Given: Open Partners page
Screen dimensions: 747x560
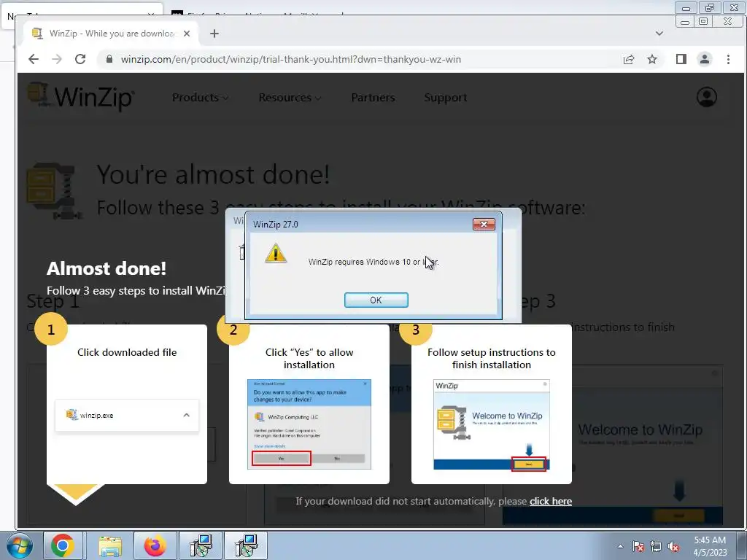Looking at the screenshot, I should pos(373,98).
